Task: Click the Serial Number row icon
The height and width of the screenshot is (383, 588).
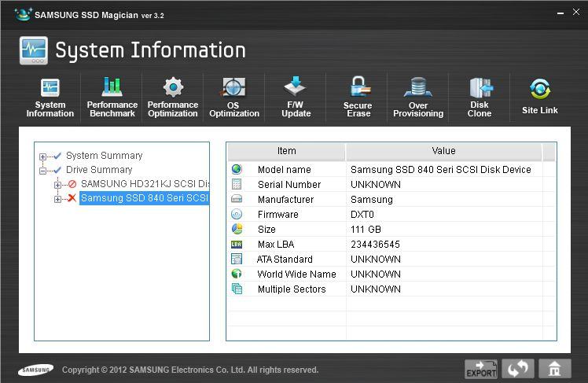Action: pyautogui.click(x=237, y=184)
